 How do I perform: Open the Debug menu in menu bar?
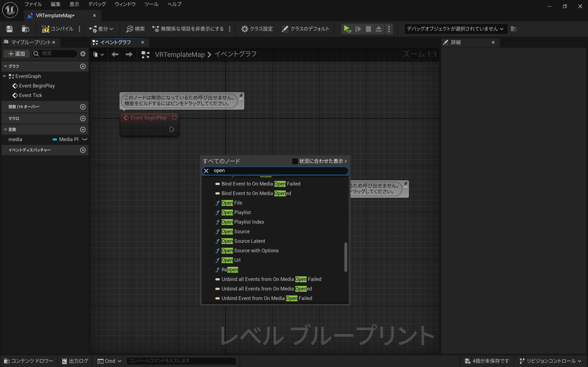click(97, 4)
